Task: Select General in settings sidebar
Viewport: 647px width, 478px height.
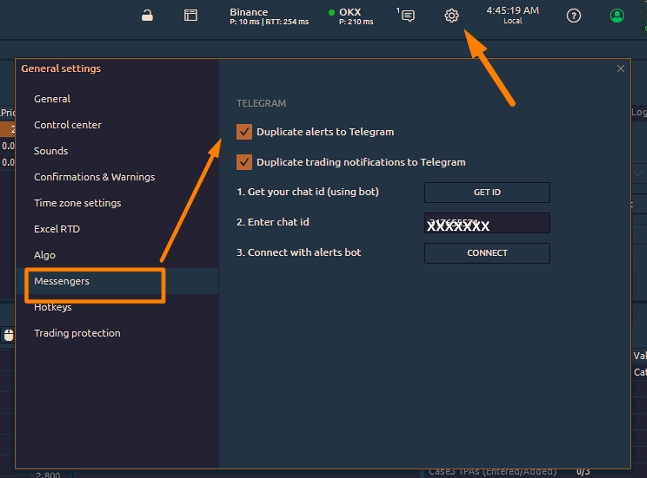Action: tap(52, 99)
